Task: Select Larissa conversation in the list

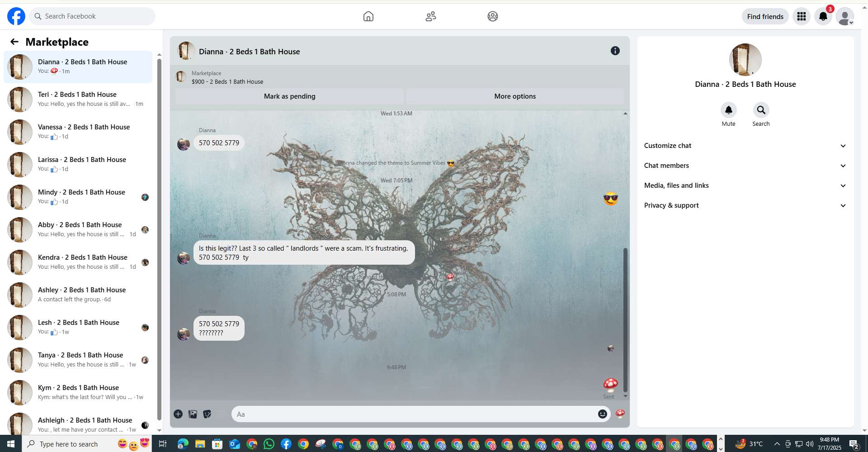Action: (78, 165)
